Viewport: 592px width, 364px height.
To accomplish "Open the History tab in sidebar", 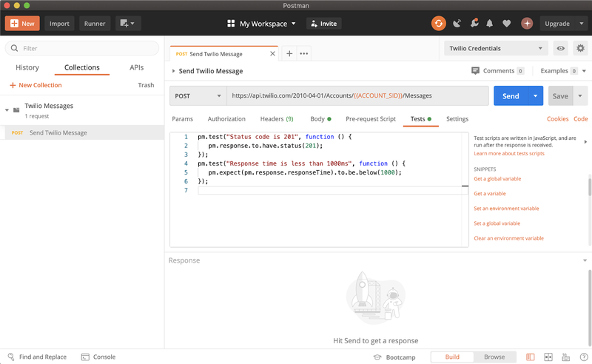I will coord(27,67).
